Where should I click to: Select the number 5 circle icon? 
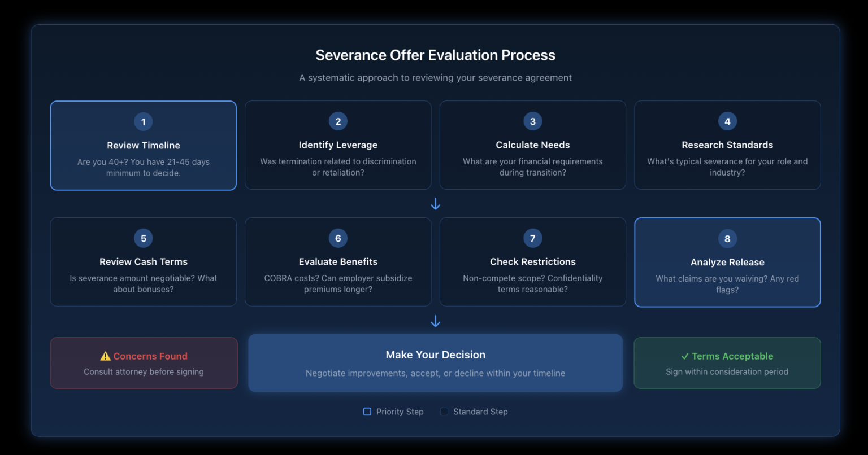[x=144, y=238]
